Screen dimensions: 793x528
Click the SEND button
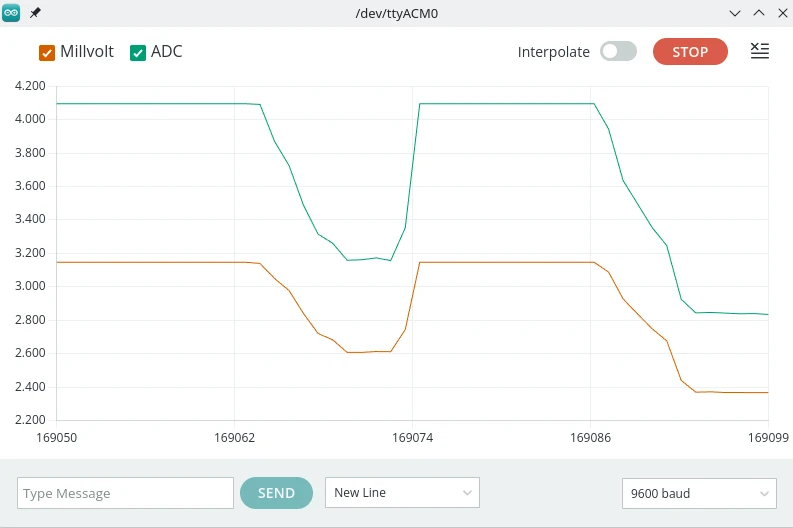[x=276, y=493]
